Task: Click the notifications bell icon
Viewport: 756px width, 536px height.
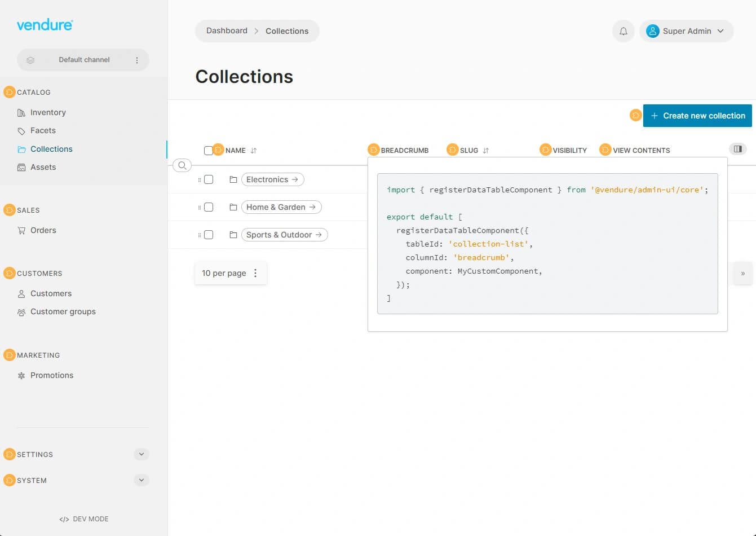Action: (623, 31)
